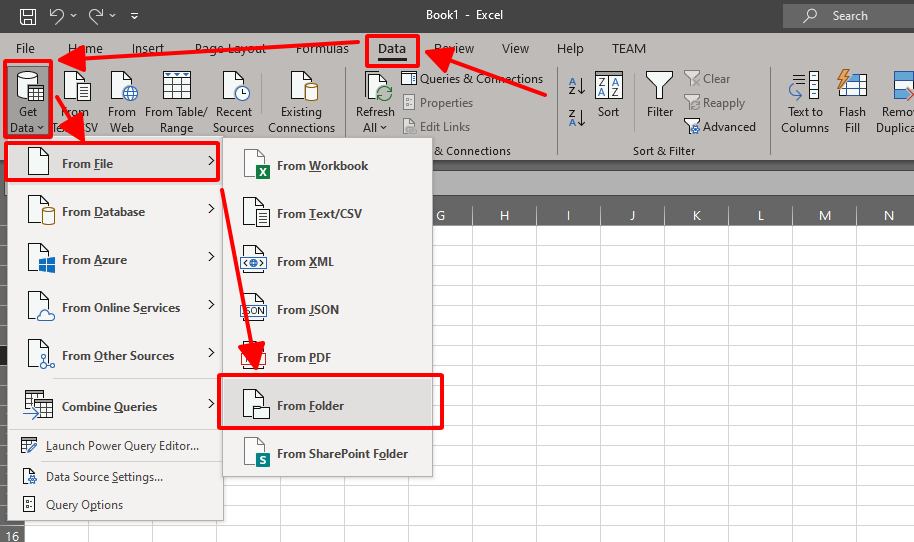This screenshot has width=914, height=542.
Task: Click the Redo arrow icon
Action: (x=96, y=16)
